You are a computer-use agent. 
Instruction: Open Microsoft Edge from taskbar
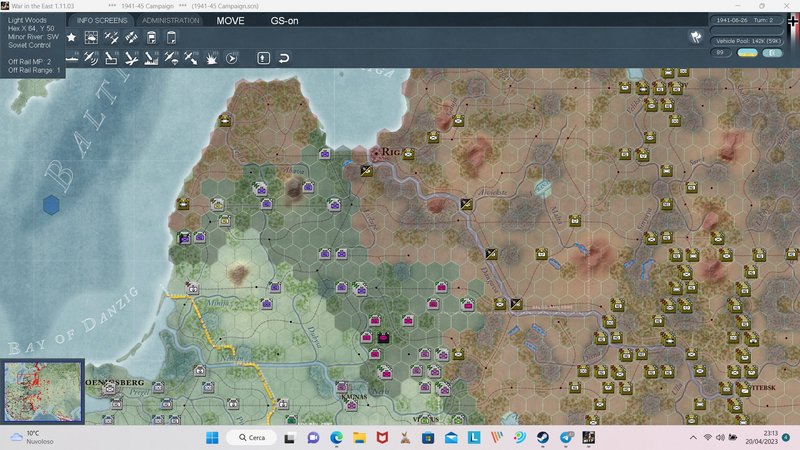pyautogui.click(x=336, y=438)
